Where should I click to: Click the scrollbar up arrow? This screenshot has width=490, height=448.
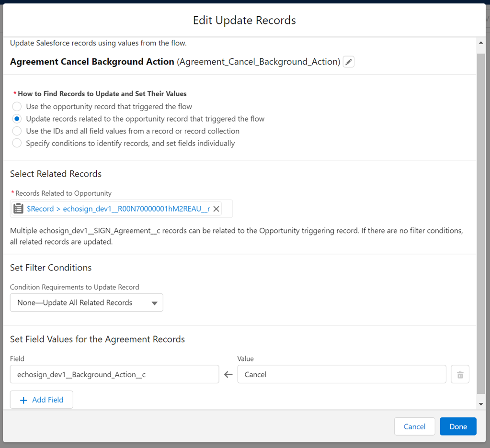(x=481, y=43)
